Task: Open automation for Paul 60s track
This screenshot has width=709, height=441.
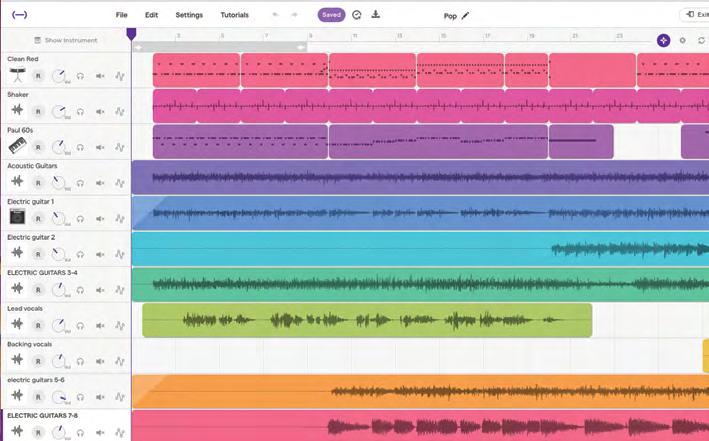Action: [120, 147]
